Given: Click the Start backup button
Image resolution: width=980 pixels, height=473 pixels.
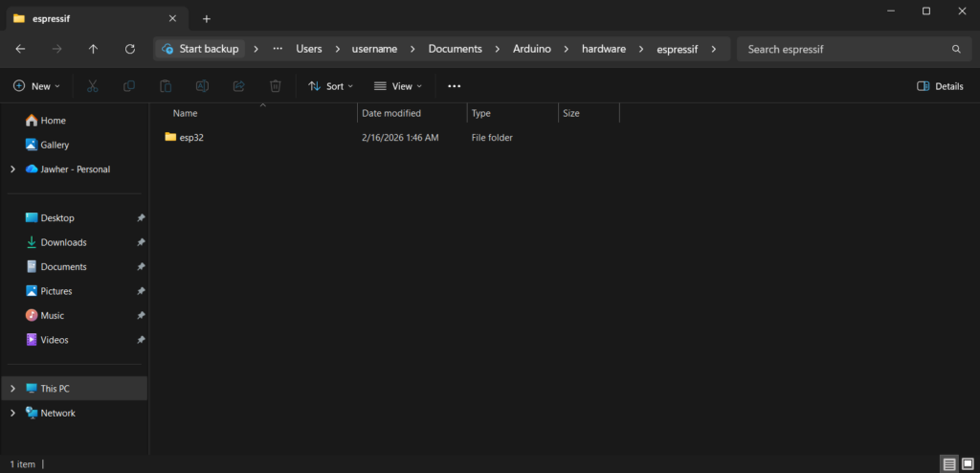Looking at the screenshot, I should click(200, 49).
